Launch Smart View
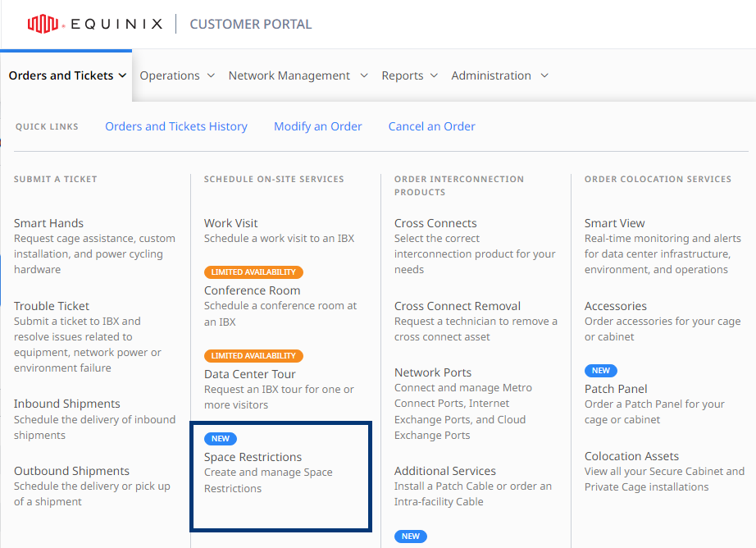The height and width of the screenshot is (548, 756). (615, 223)
